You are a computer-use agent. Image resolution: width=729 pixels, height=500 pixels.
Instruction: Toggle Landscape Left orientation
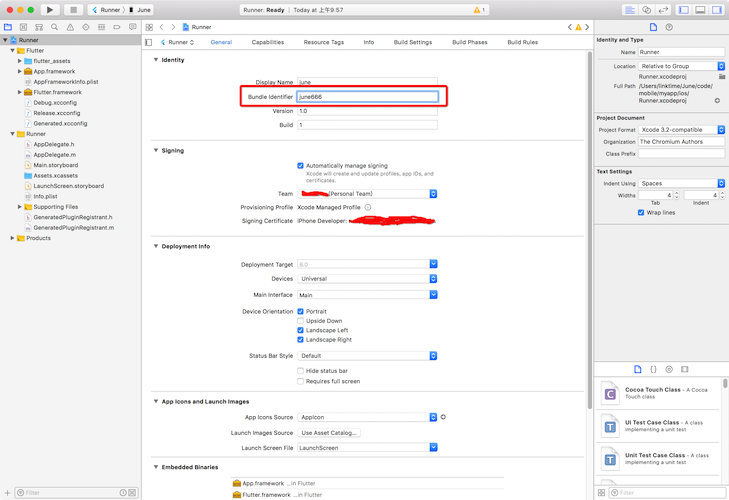coord(300,330)
